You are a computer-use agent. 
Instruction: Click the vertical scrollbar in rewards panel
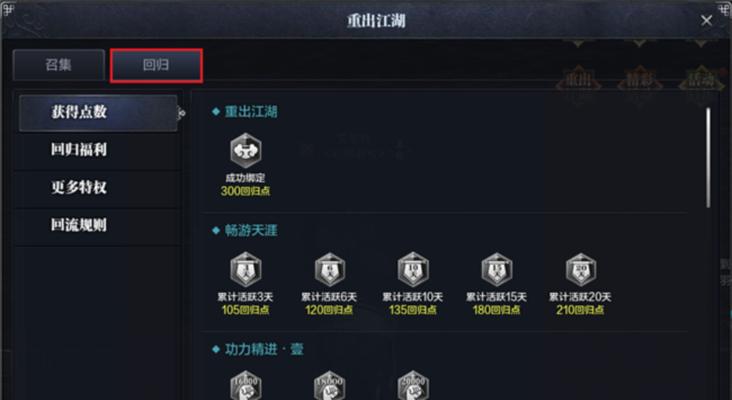point(708,158)
